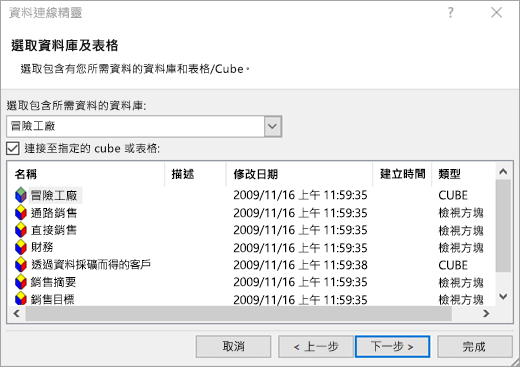Select the 銷售摘要 row name
The height and width of the screenshot is (367, 520).
[x=53, y=282]
